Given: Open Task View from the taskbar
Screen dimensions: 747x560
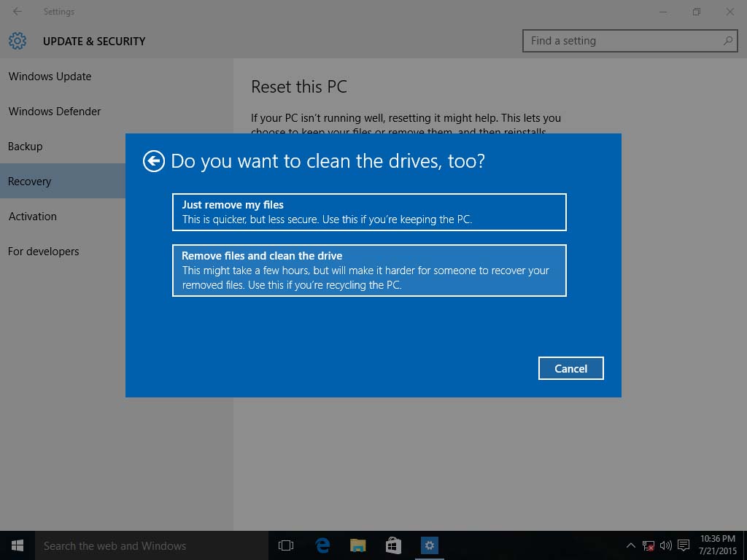Looking at the screenshot, I should coord(286,545).
